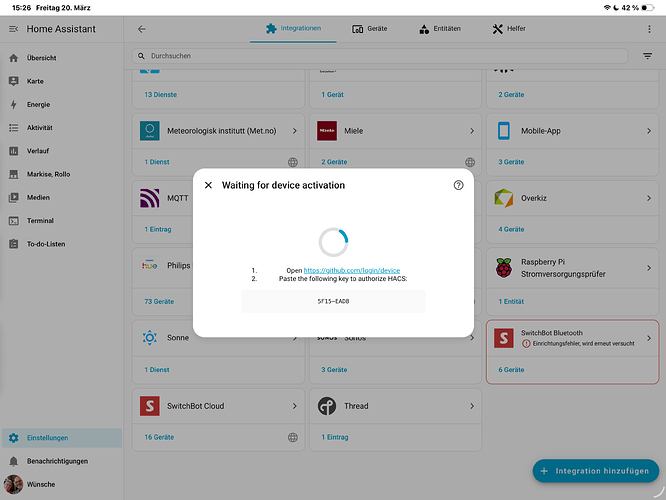Go back with the arrow icon
The height and width of the screenshot is (500, 666).
point(142,29)
